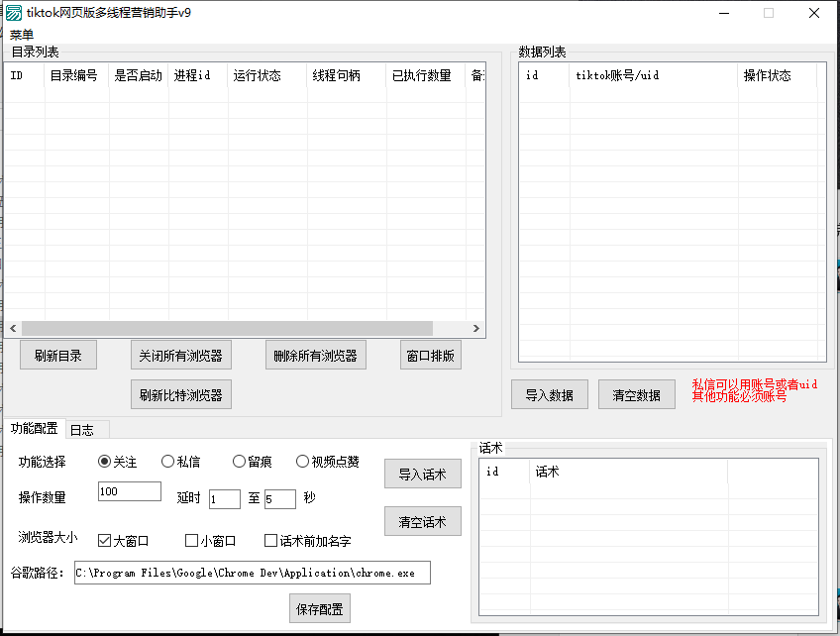Select the 关注 radio button
This screenshot has width=840, height=636.
104,462
